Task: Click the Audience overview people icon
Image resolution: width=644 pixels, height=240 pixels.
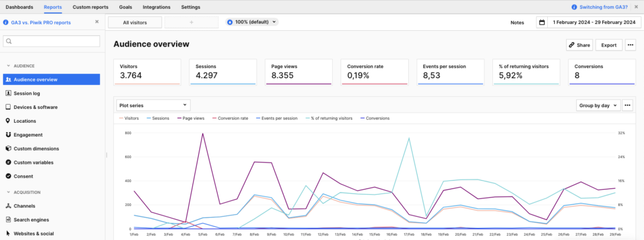Action: pos(8,79)
